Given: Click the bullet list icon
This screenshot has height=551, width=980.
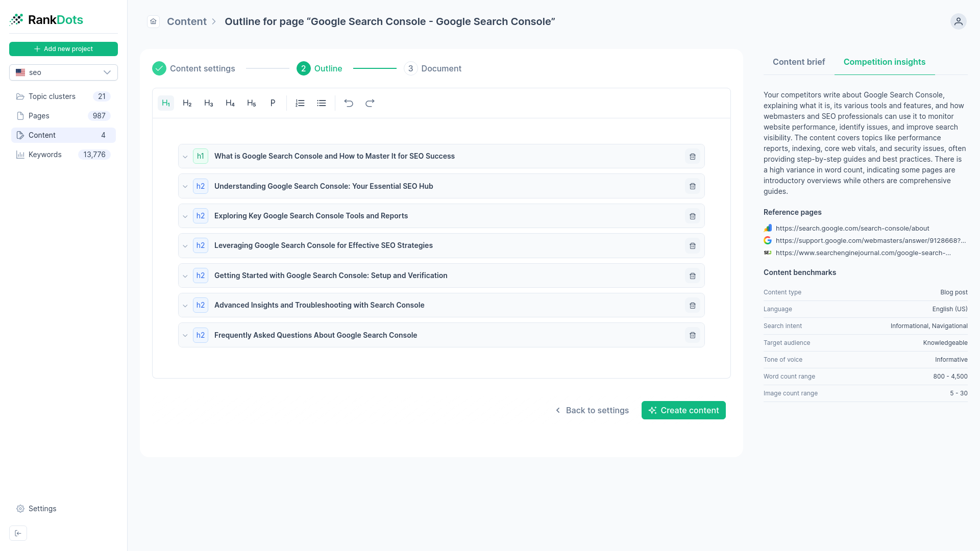Looking at the screenshot, I should [x=321, y=103].
